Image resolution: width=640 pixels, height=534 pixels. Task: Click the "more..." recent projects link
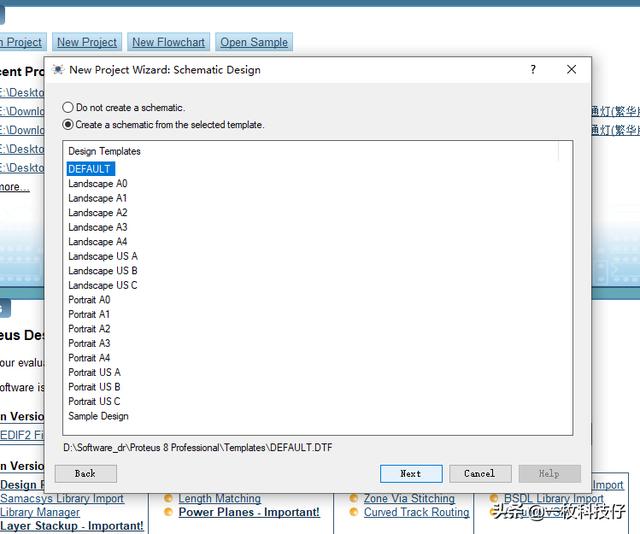point(15,187)
